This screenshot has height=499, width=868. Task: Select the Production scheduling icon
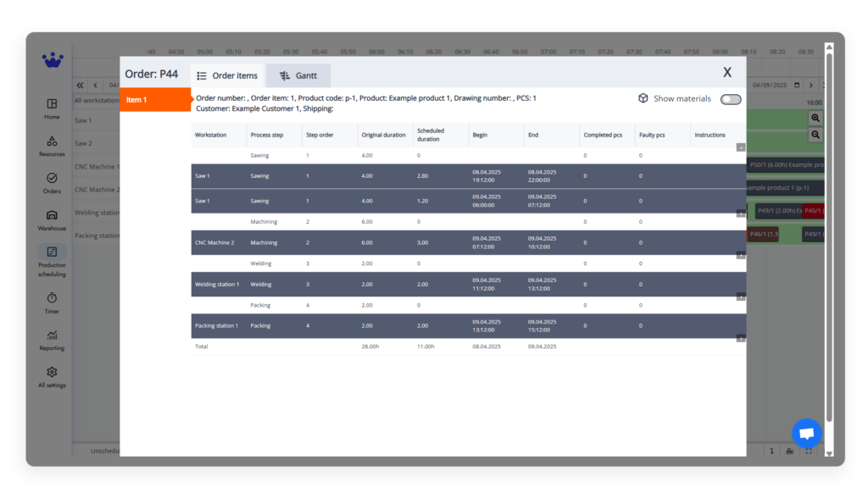click(52, 252)
